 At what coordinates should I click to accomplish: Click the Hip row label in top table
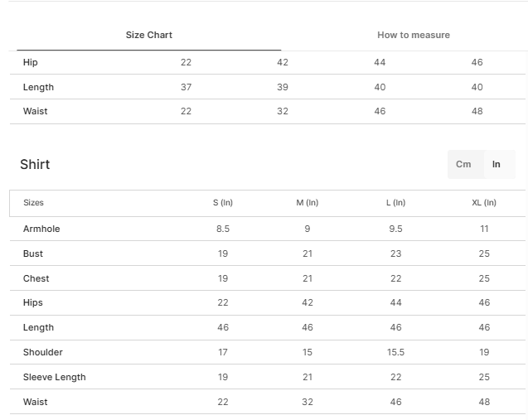(x=31, y=62)
